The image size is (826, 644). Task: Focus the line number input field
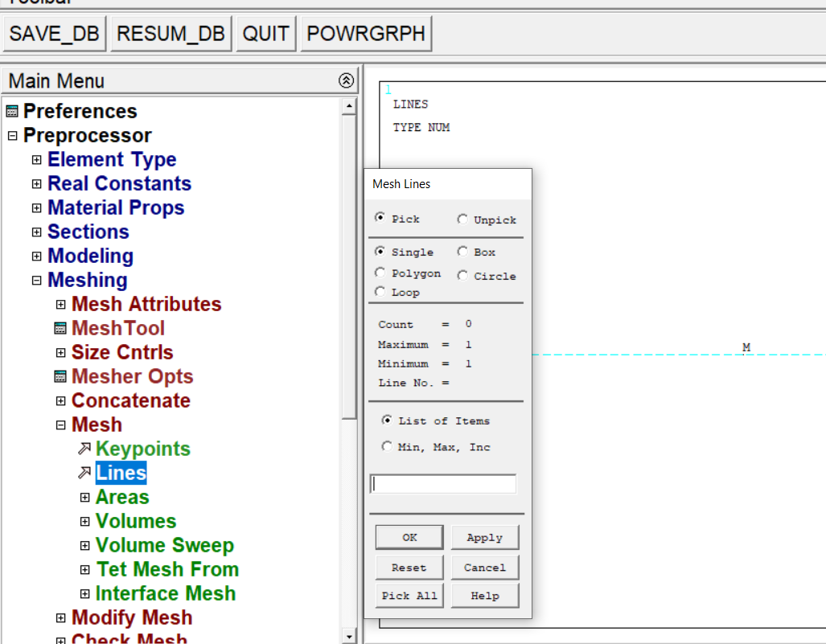coord(443,484)
